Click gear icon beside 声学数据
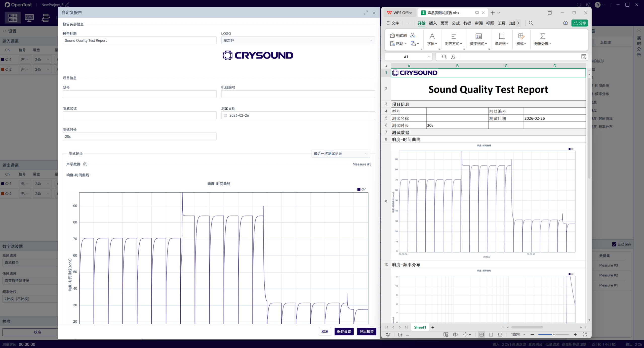The width and height of the screenshot is (644, 348). [85, 164]
